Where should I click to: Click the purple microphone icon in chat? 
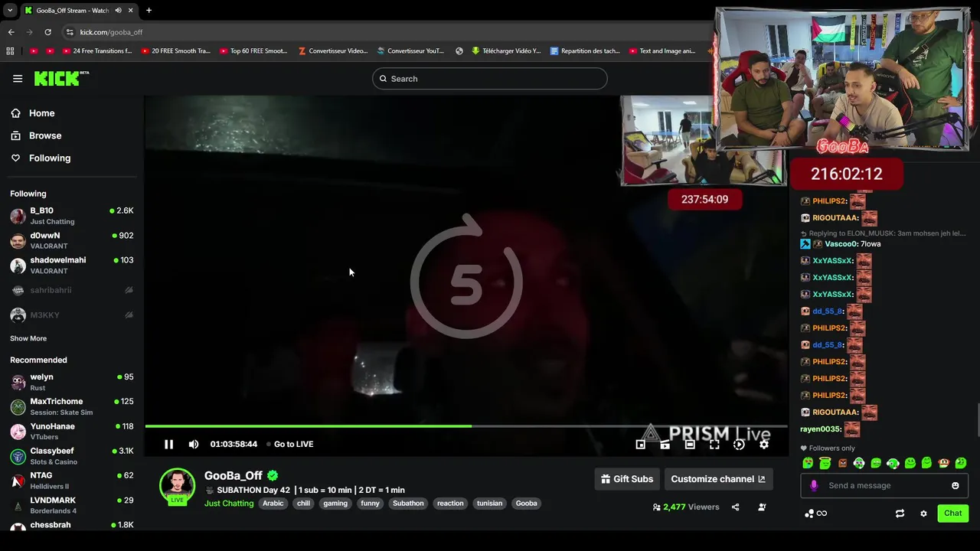coord(814,485)
